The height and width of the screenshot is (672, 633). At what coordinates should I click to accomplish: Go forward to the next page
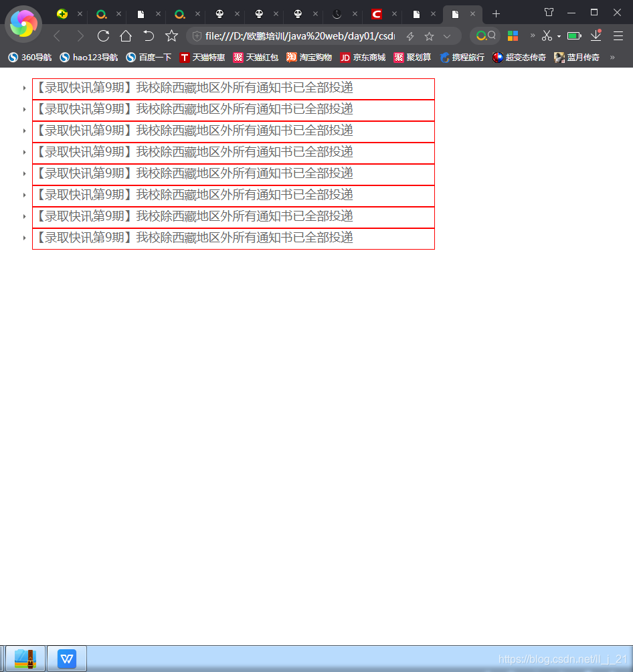80,36
